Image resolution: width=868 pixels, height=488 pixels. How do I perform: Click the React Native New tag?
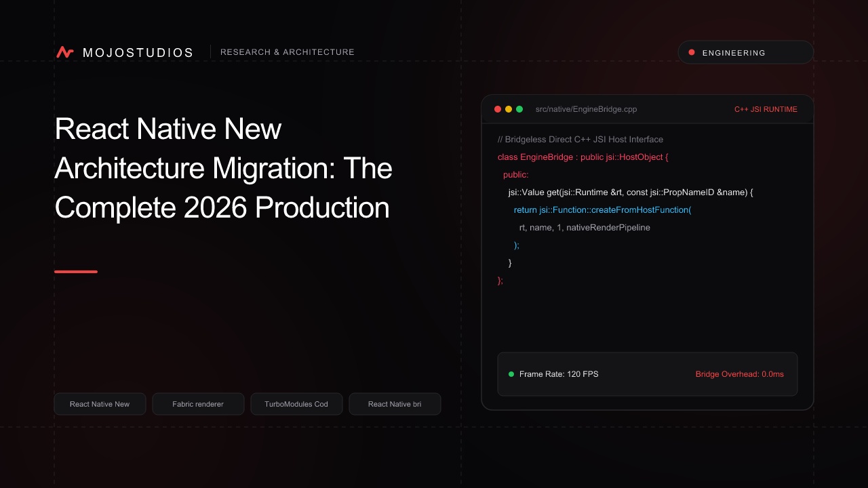100,404
